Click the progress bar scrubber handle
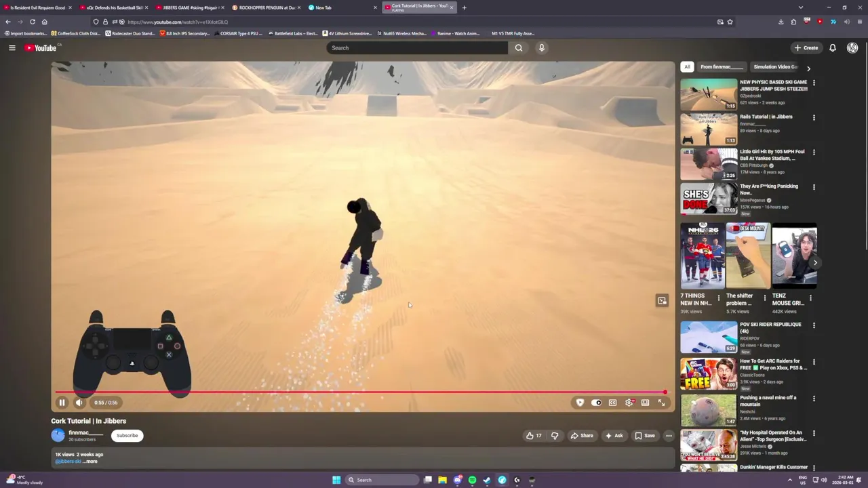This screenshot has width=868, height=488. point(665,392)
